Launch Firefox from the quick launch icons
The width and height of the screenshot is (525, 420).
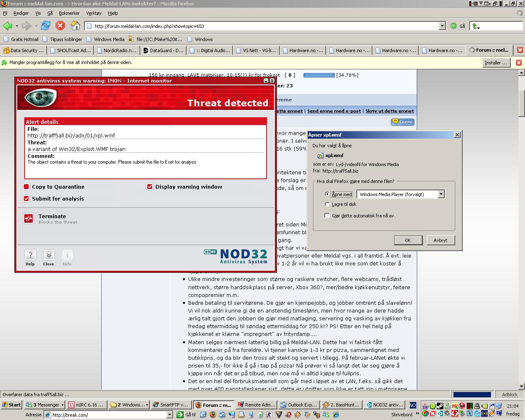point(212,415)
